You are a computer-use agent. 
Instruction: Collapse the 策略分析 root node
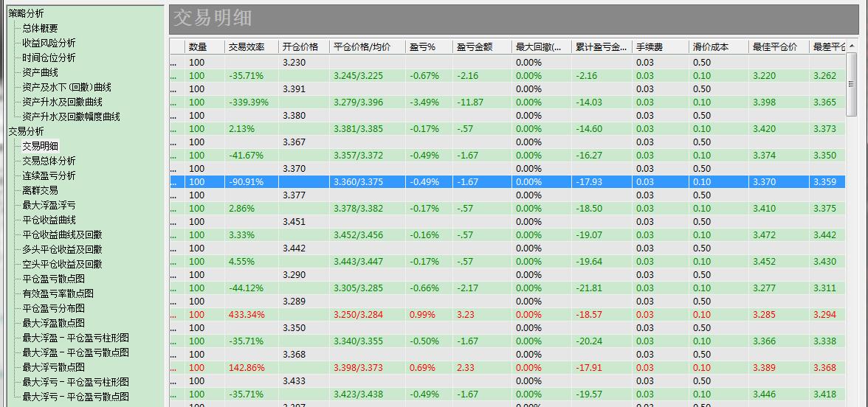tap(26, 13)
